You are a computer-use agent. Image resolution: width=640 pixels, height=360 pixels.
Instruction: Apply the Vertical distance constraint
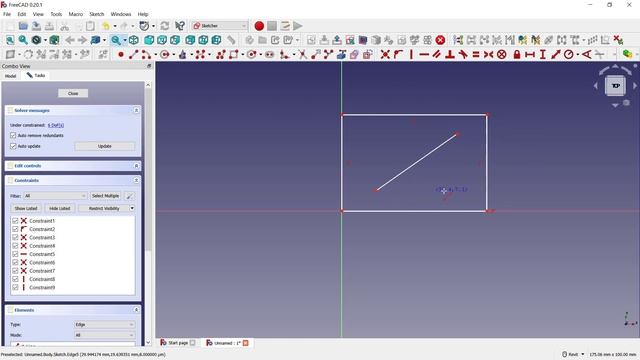[x=542, y=54]
